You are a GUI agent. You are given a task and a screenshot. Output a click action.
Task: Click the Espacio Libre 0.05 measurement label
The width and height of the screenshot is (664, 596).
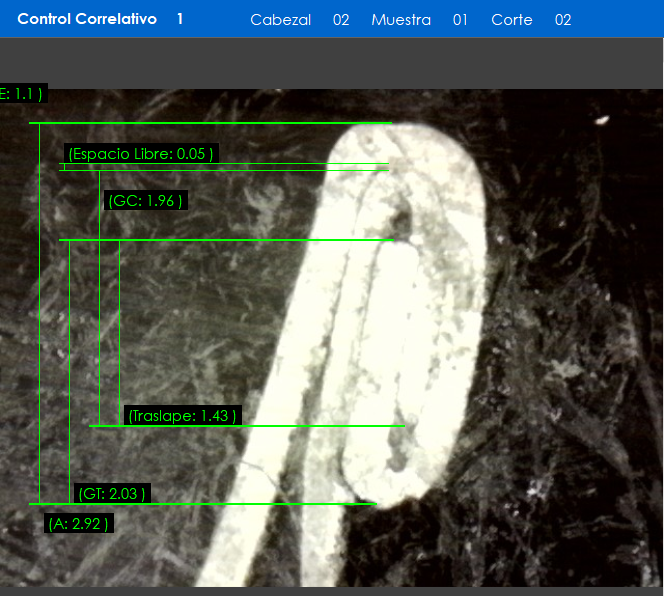click(140, 154)
